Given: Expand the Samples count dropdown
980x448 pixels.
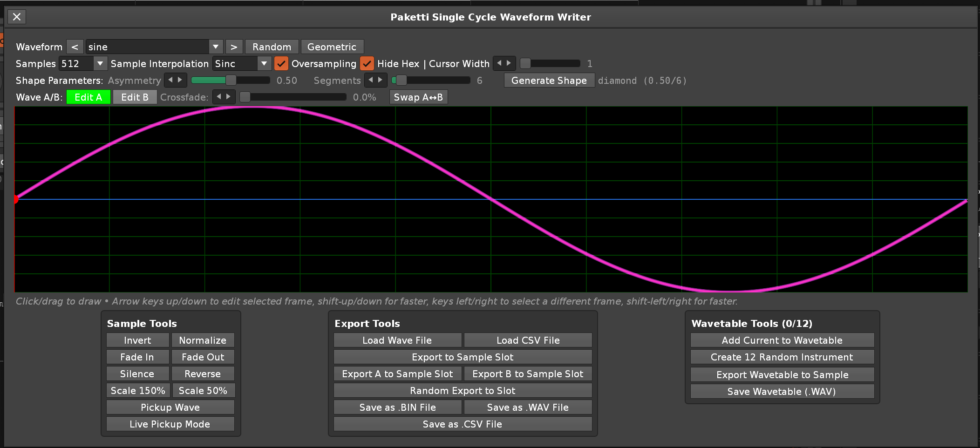Looking at the screenshot, I should (100, 63).
